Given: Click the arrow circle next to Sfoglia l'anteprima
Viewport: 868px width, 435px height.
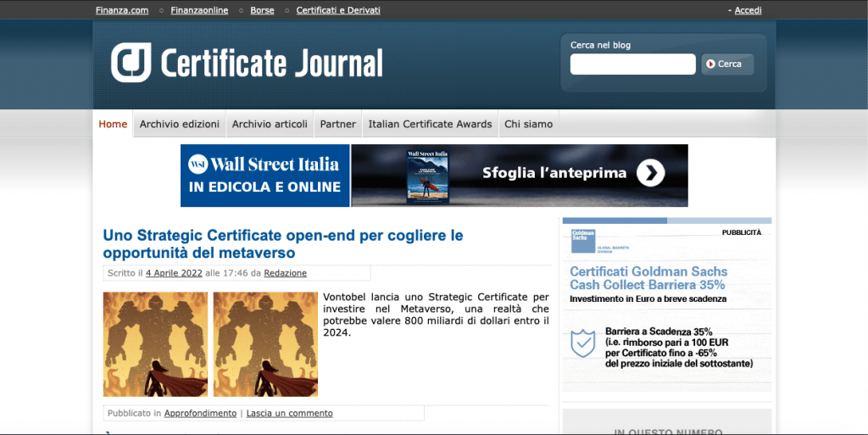Looking at the screenshot, I should [x=650, y=173].
